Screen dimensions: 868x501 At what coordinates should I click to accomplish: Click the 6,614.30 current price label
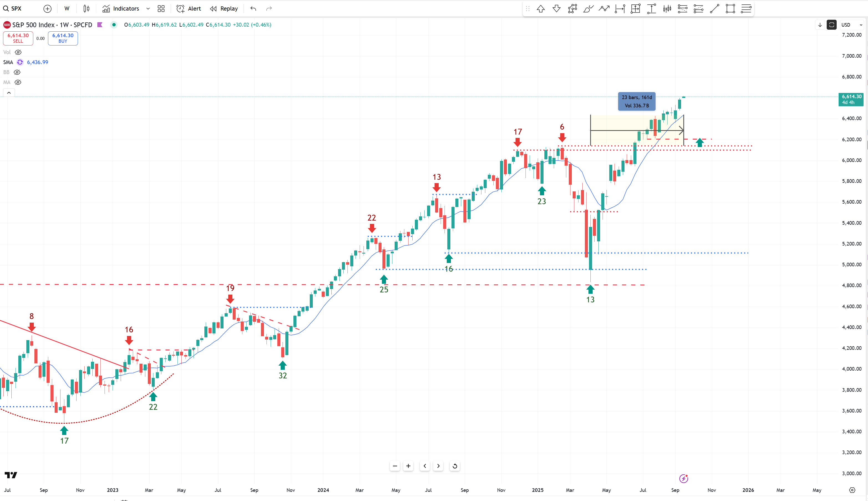pos(851,99)
